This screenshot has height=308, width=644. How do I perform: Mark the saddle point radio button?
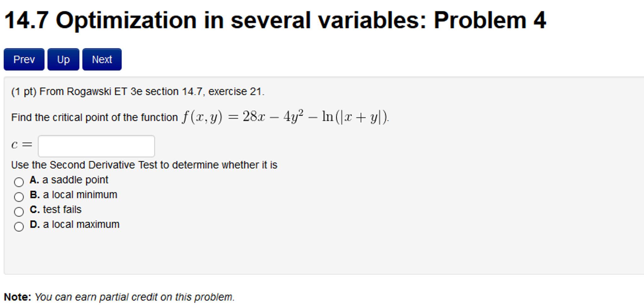click(19, 182)
